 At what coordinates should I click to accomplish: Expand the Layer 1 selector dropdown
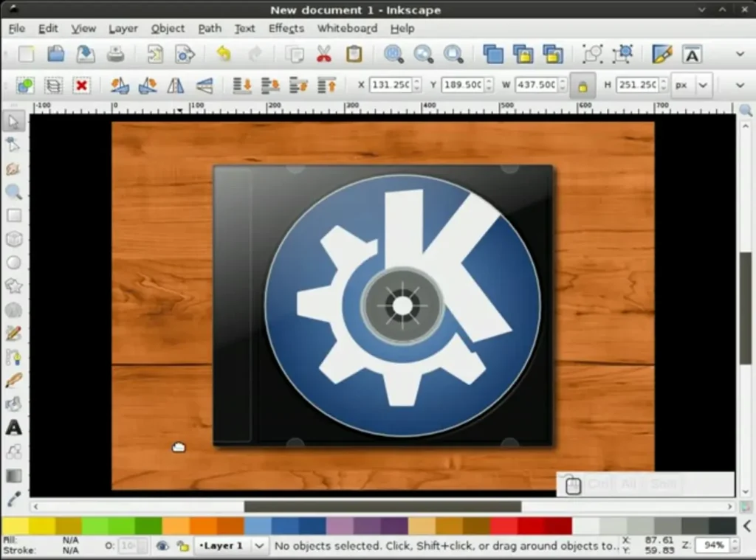click(x=259, y=546)
